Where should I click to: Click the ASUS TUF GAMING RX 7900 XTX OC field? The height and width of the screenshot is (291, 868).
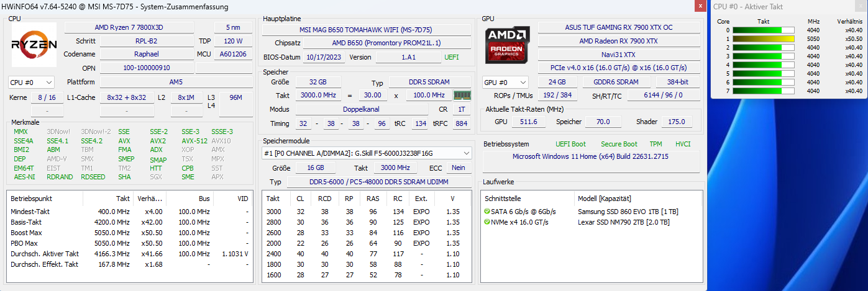pos(619,27)
